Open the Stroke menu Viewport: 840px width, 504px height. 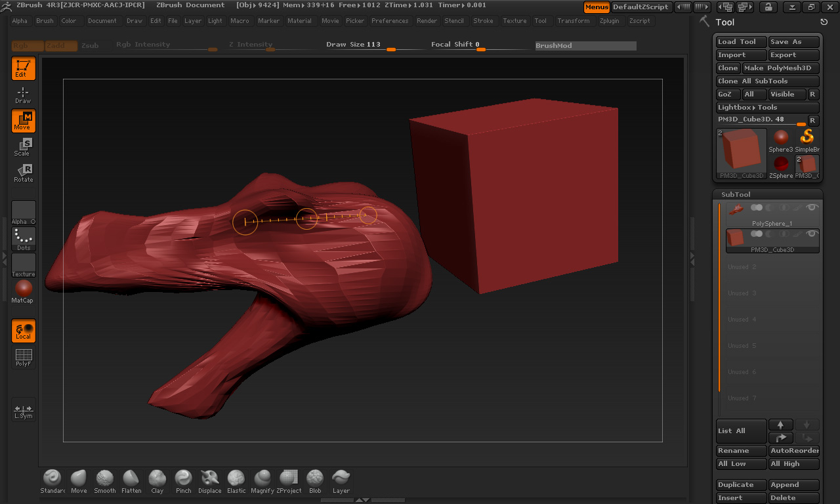click(483, 21)
